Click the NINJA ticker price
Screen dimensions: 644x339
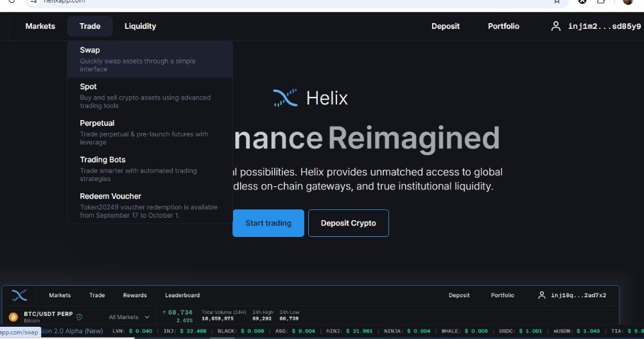tap(419, 331)
